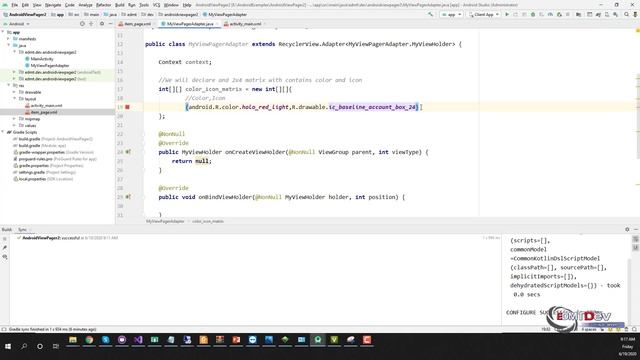This screenshot has width=640, height=360.
Task: Click ic_baseline_account_box_24 in the code line
Action: pyautogui.click(x=373, y=107)
